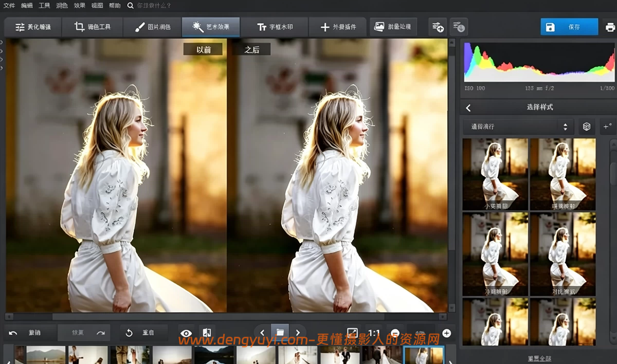Zoom out with the minus icon
The width and height of the screenshot is (617, 364).
pyautogui.click(x=395, y=333)
